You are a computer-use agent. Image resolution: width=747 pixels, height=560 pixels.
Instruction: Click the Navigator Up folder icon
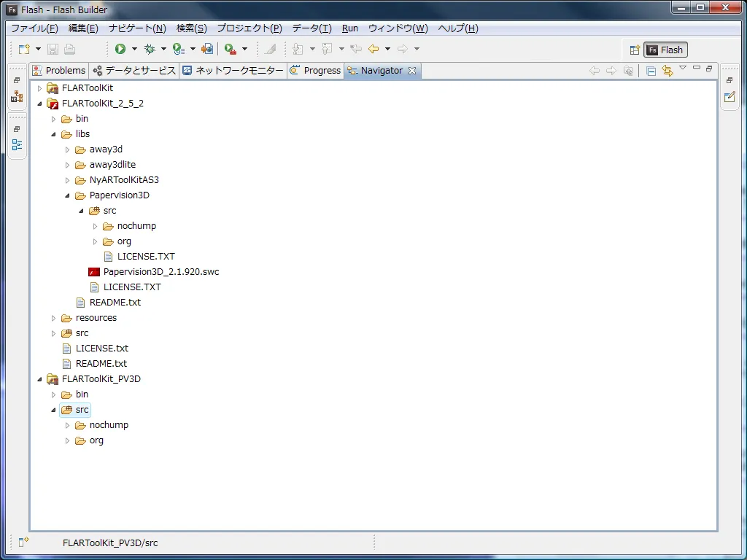pos(629,71)
